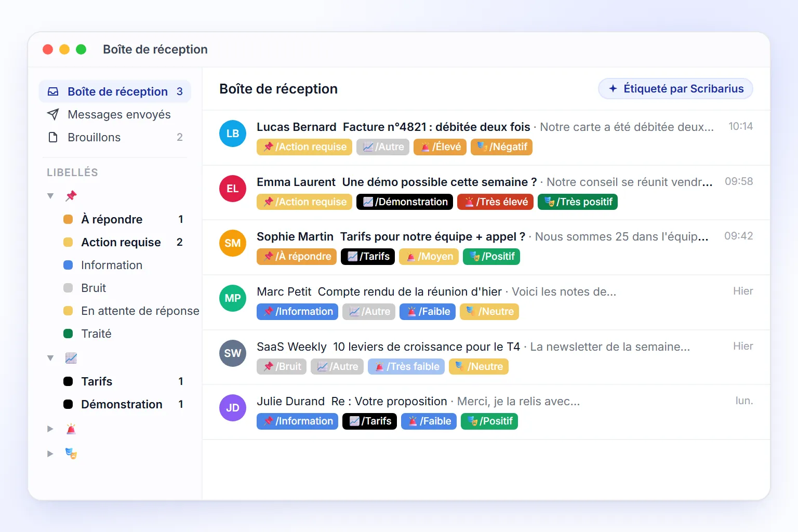The height and width of the screenshot is (532, 798).
Task: Click the chart label group icon
Action: click(x=71, y=358)
